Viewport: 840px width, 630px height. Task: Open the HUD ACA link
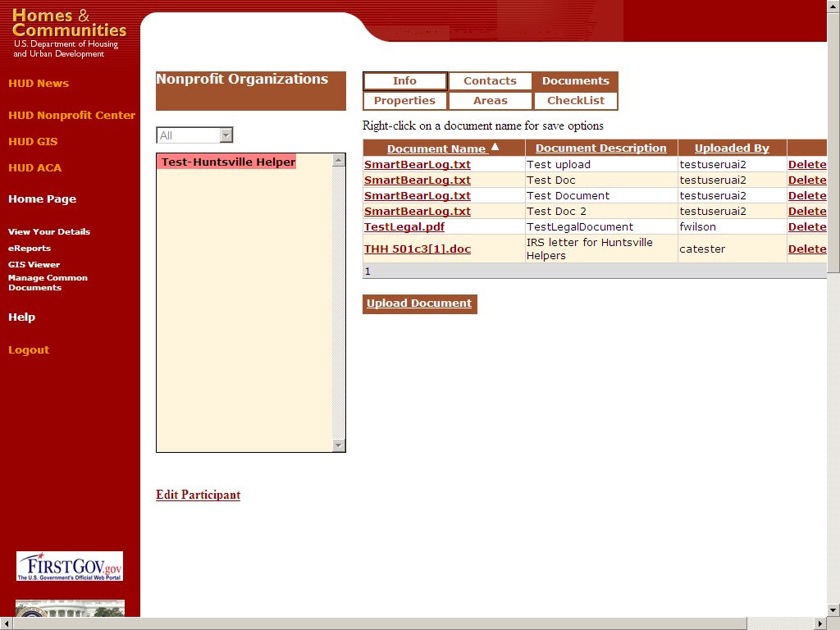click(x=34, y=167)
